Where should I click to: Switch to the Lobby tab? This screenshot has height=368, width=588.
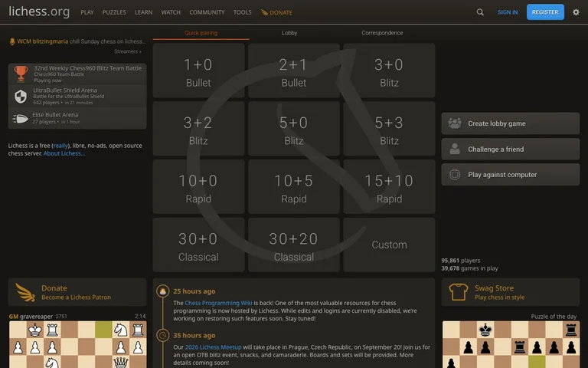[x=289, y=33]
